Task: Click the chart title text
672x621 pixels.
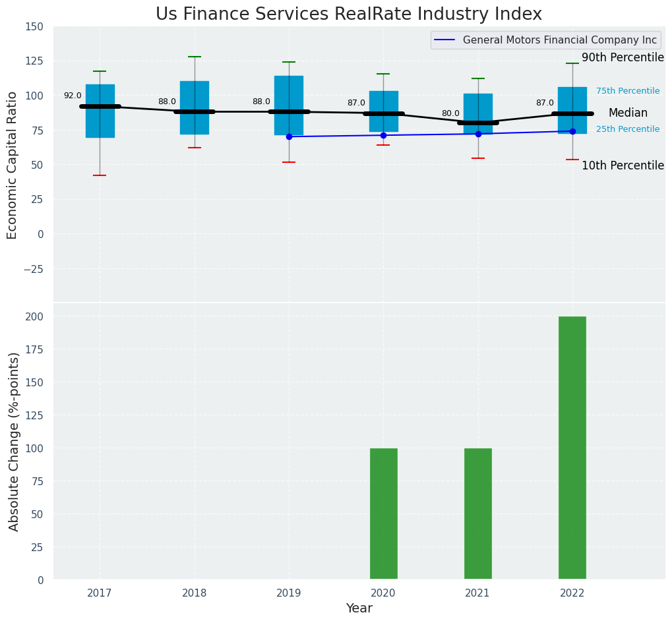Action: 349,15
